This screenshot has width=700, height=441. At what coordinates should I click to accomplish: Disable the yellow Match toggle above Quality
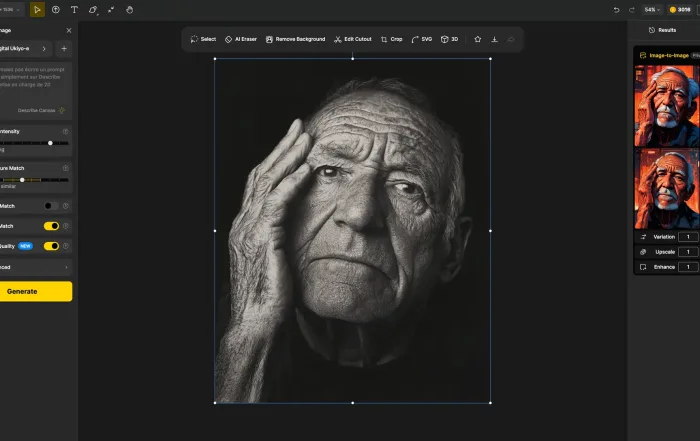(x=51, y=226)
